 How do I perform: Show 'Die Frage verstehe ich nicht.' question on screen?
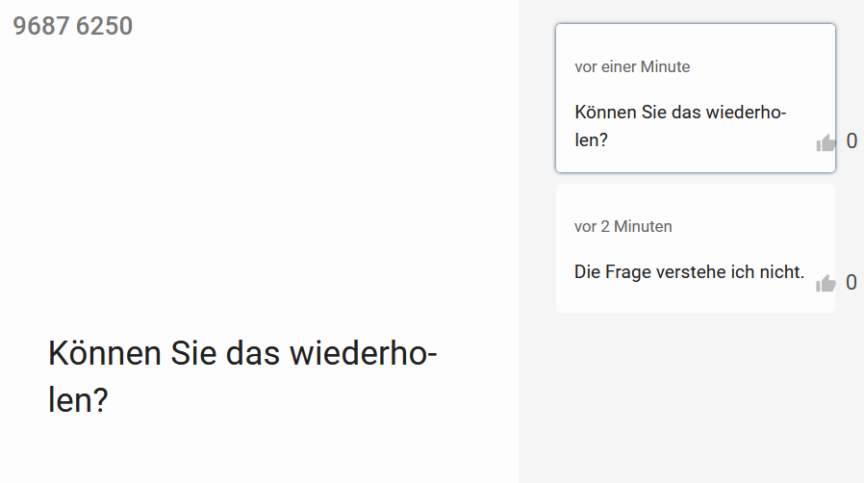pyautogui.click(x=695, y=248)
